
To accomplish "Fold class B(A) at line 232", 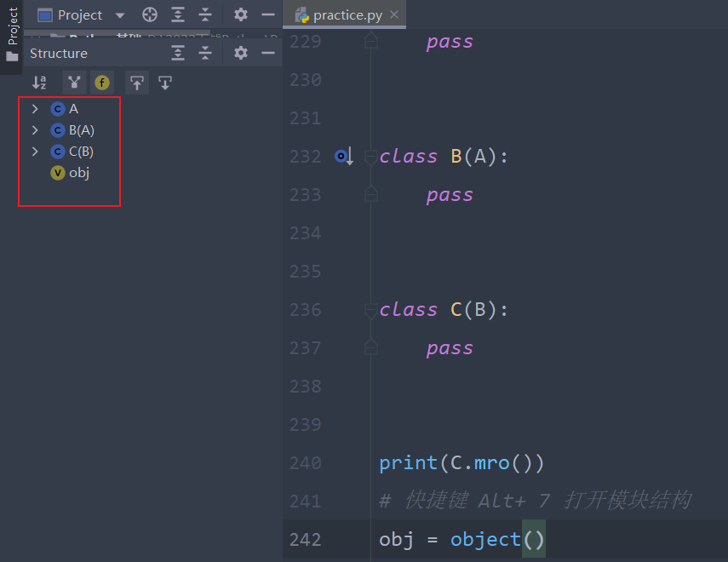I will pos(370,157).
